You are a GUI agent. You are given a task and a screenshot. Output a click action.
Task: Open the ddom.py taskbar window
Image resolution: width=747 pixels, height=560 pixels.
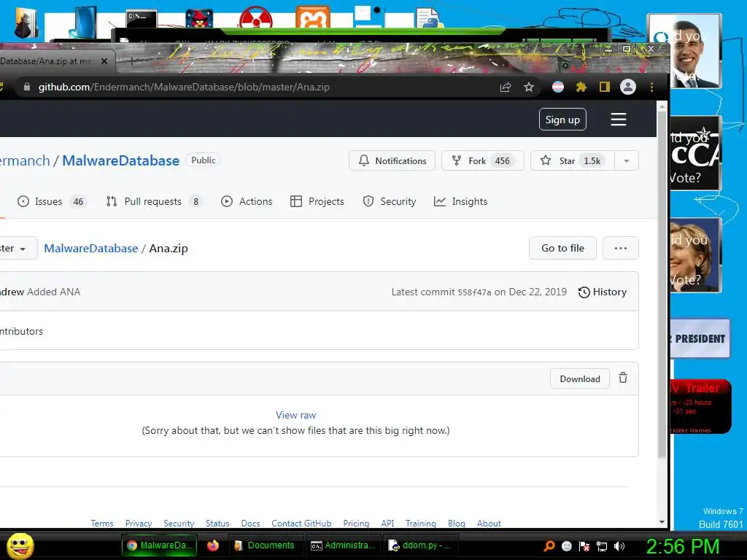420,545
